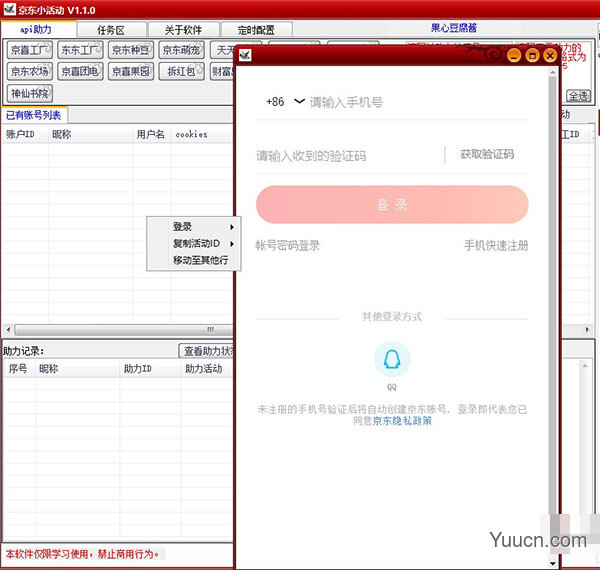
Task: Select the 已有账号列表 tab
Action: [x=34, y=115]
